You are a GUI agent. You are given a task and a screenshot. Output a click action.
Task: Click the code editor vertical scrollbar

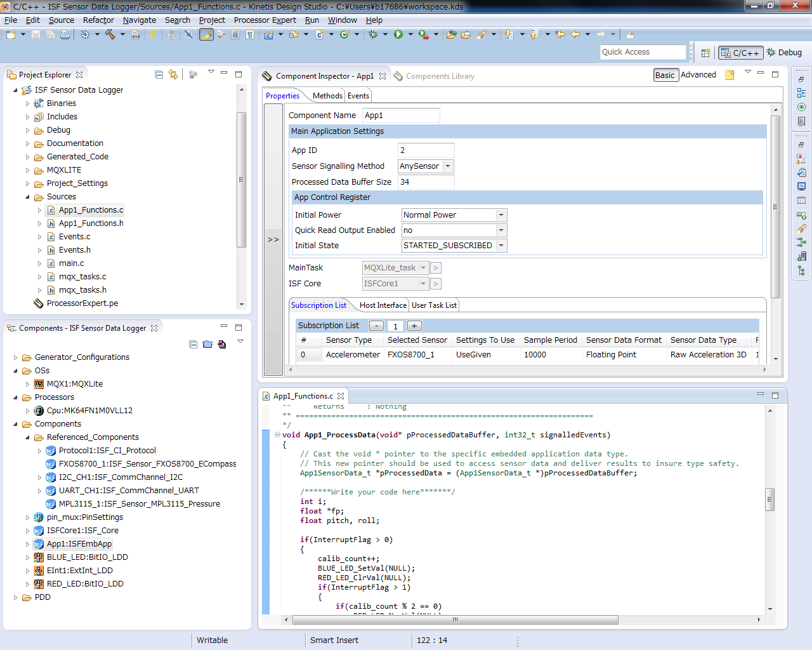769,500
